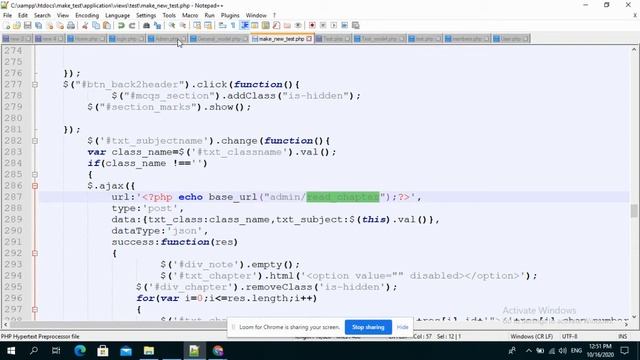Toggle synchronized horizontal scrolling icon

(208, 25)
